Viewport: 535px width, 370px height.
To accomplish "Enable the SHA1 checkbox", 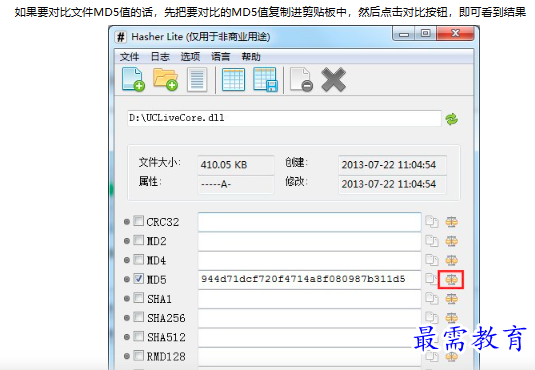I will point(138,298).
